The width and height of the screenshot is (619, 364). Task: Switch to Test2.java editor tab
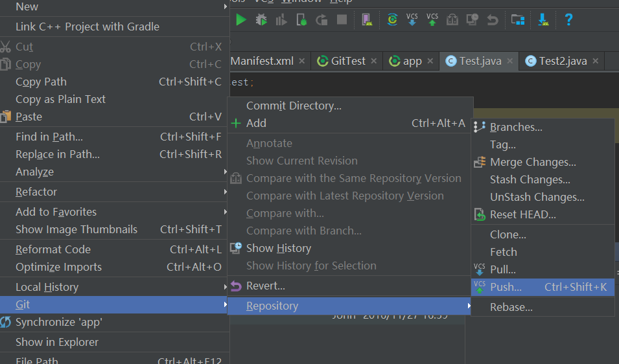click(561, 61)
